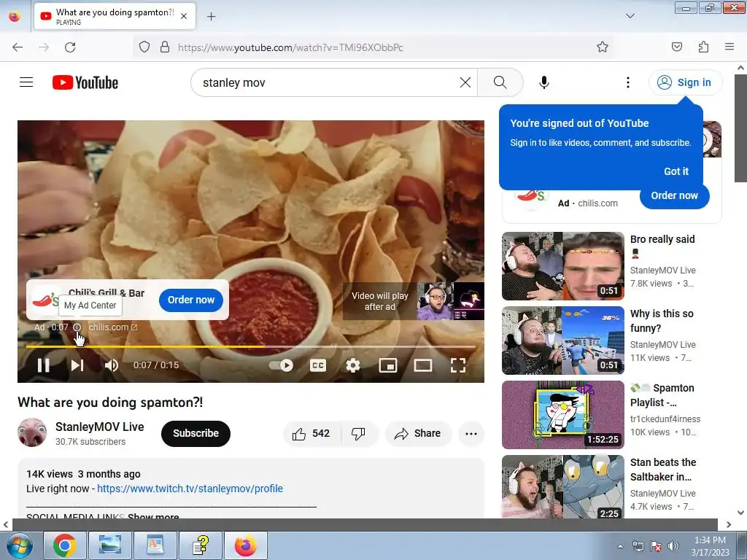Open tracking protection shield icon
The height and width of the screenshot is (560, 747).
144,47
